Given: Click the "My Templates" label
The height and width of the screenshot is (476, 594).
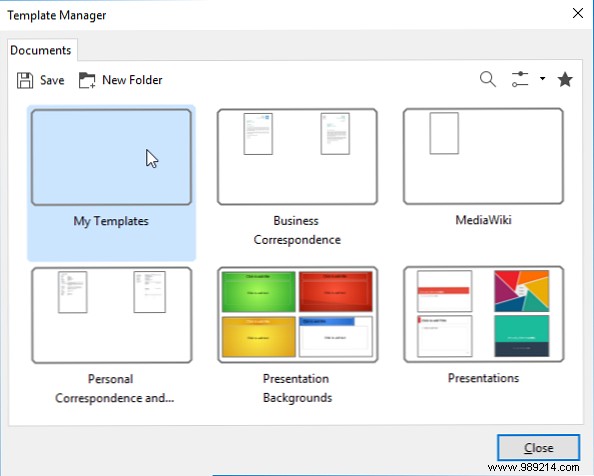Looking at the screenshot, I should pyautogui.click(x=111, y=221).
